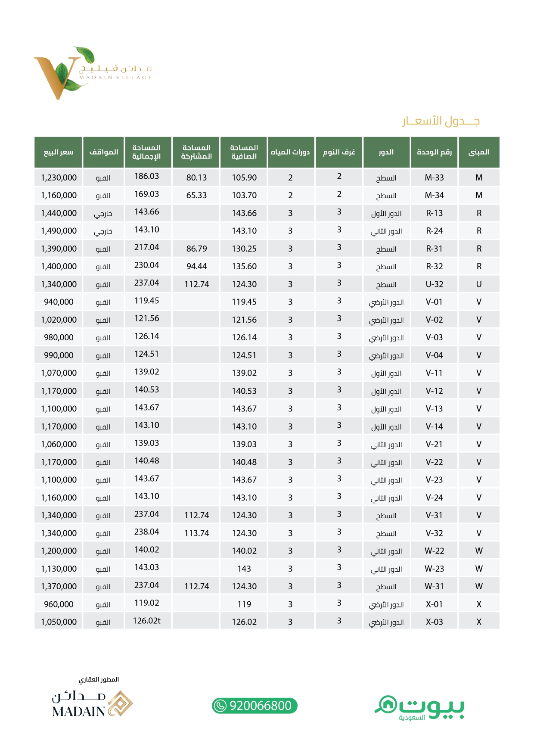Select the sale price column header
534x756 pixels.
[x=59, y=152]
